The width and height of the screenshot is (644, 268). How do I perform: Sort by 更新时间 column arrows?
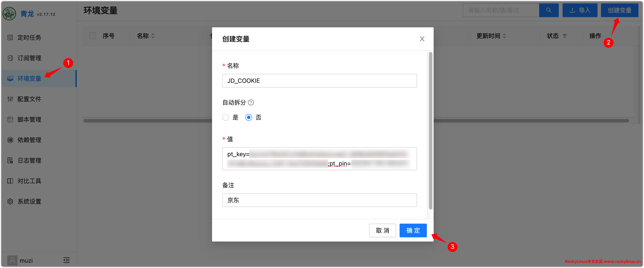coord(504,36)
